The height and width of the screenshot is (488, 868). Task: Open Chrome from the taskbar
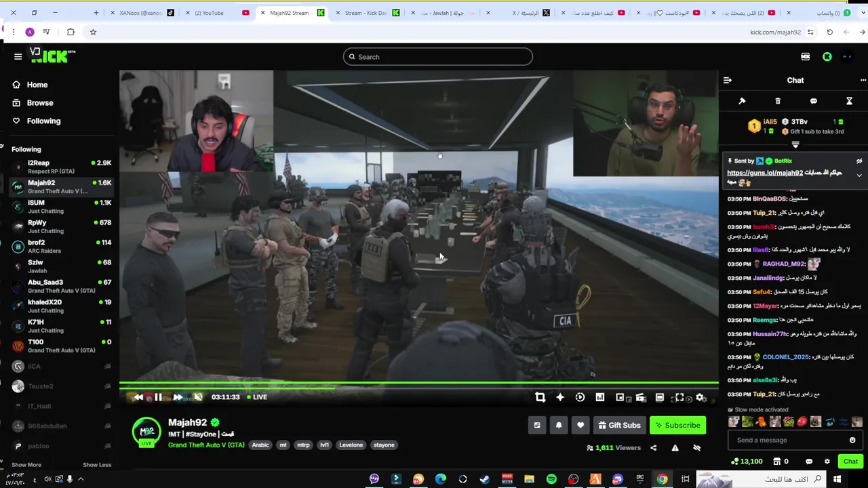662,480
